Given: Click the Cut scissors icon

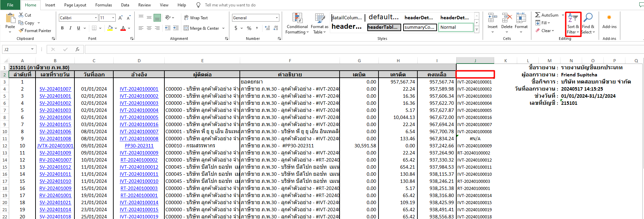Looking at the screenshot, I should click(21, 15).
